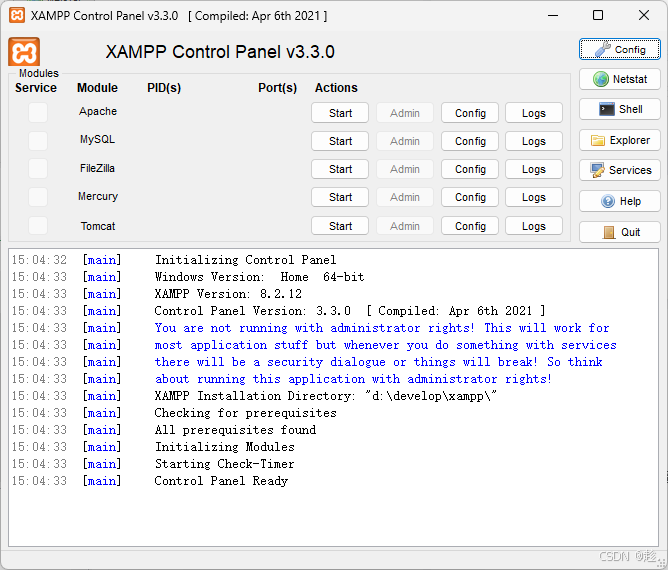The image size is (668, 570).
Task: Open FileZilla Config menu
Action: [470, 169]
